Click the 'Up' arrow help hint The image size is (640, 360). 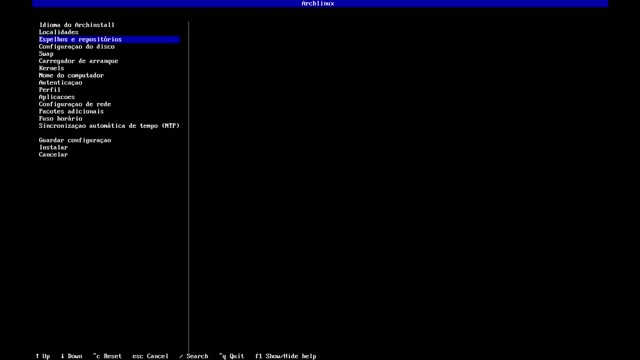pyautogui.click(x=42, y=356)
